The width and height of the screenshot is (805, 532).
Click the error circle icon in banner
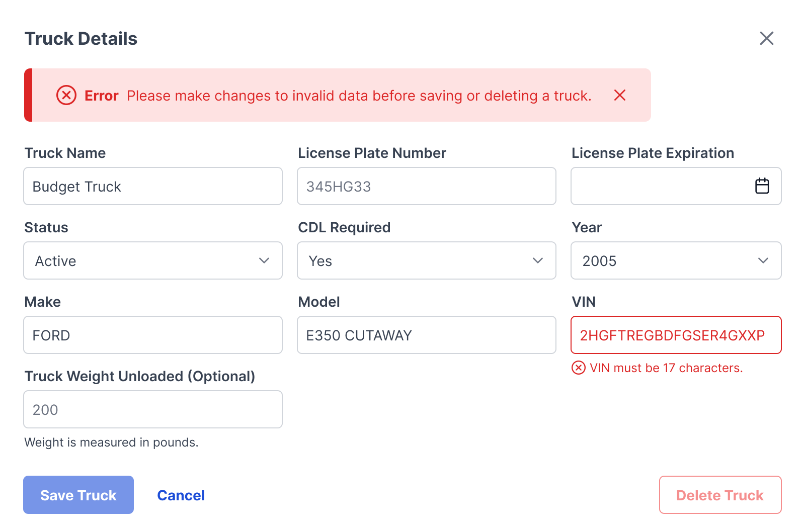(66, 95)
